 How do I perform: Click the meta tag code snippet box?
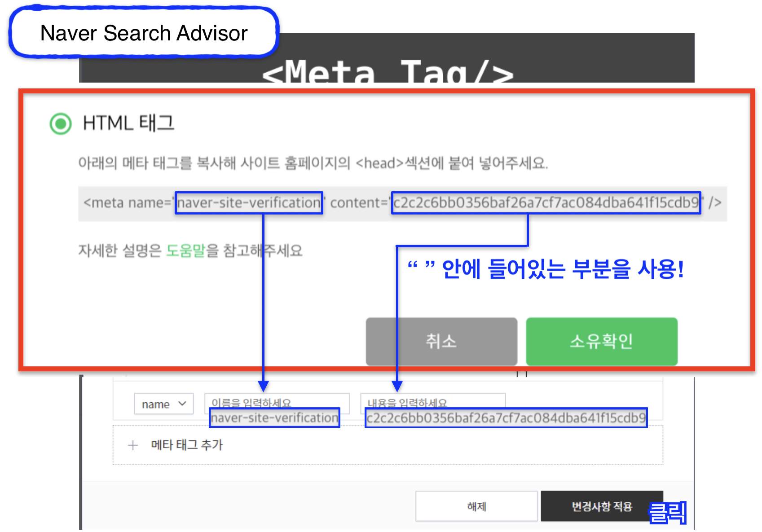click(x=402, y=203)
